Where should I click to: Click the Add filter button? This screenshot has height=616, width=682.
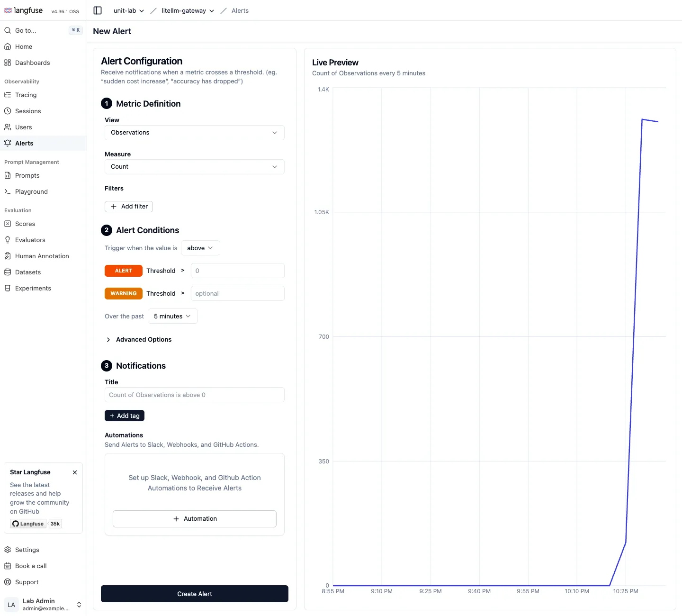[129, 207]
